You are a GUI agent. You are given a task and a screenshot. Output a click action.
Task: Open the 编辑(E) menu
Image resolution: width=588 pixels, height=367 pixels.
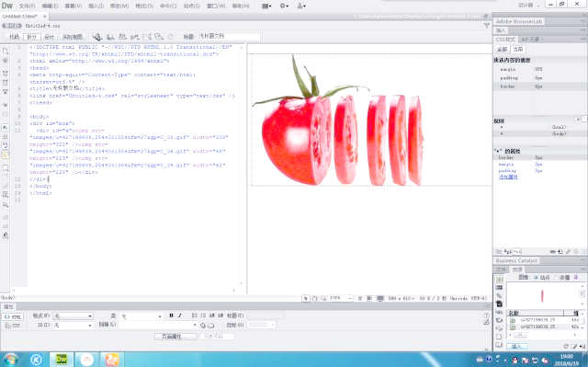click(50, 6)
